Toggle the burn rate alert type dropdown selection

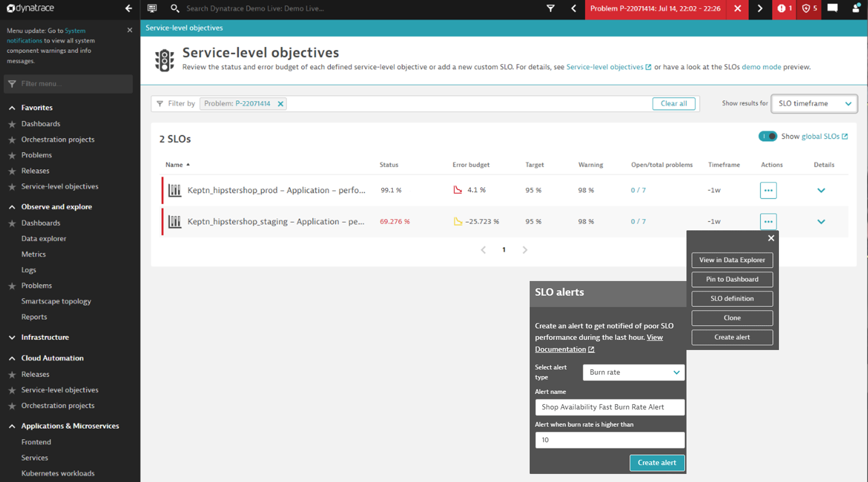[x=676, y=372]
